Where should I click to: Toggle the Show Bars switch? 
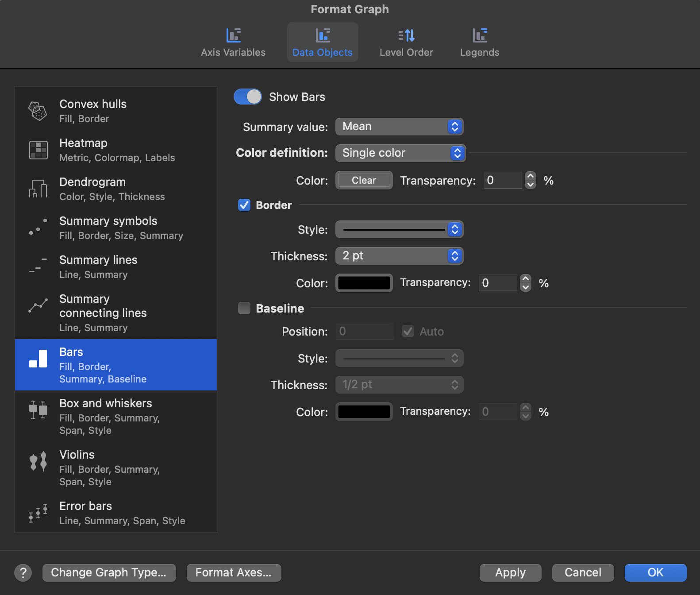point(248,97)
